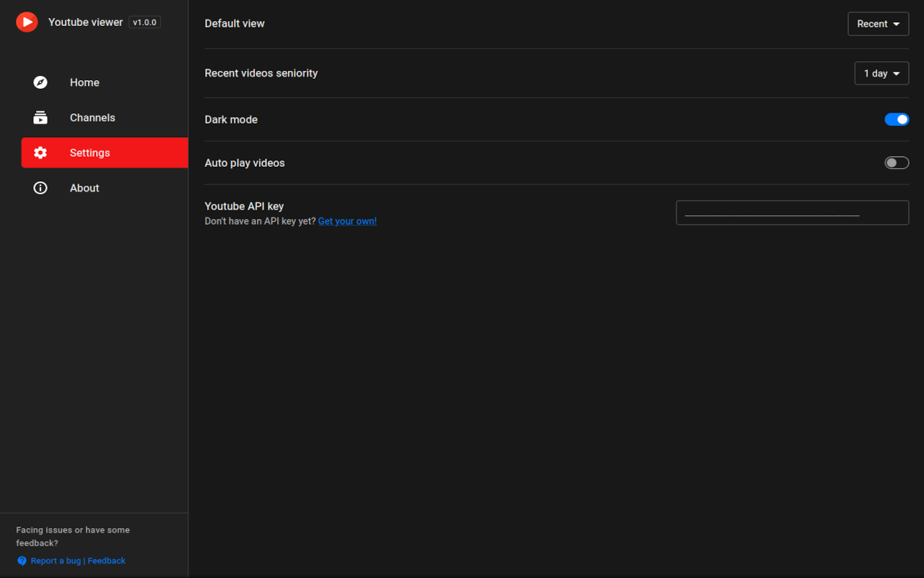The height and width of the screenshot is (578, 924).
Task: Click the Don't have an API key yet text
Action: pos(260,221)
